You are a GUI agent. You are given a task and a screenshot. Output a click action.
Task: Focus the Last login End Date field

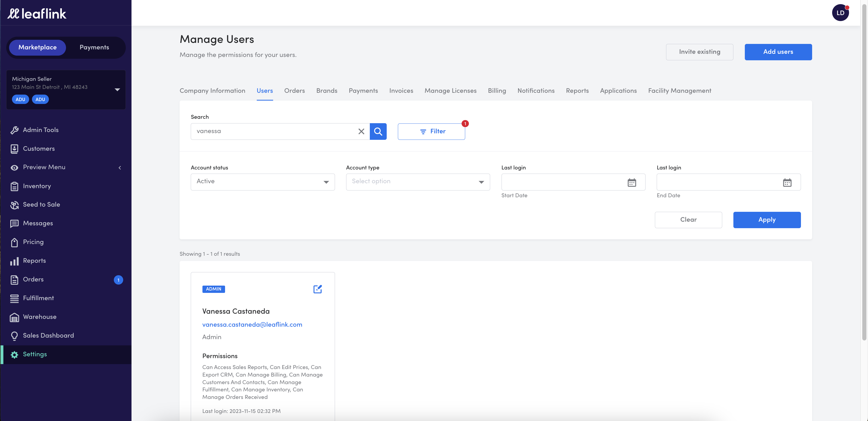[x=728, y=182]
